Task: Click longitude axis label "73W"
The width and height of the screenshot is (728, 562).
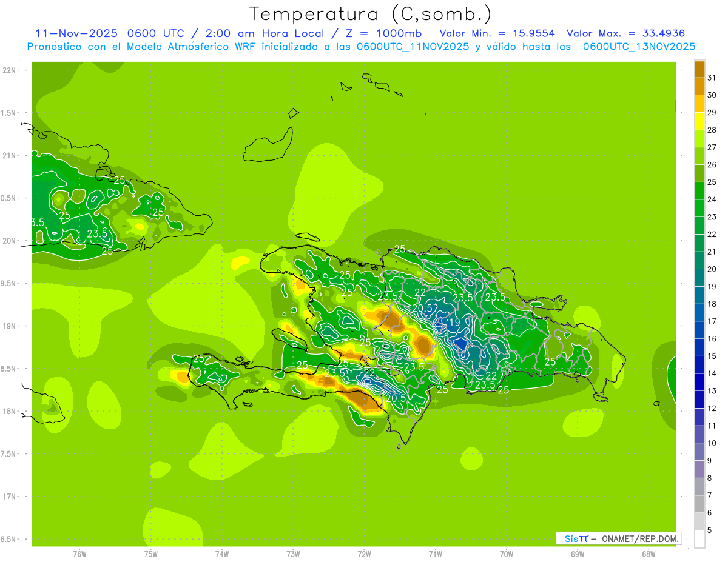Action: point(293,554)
